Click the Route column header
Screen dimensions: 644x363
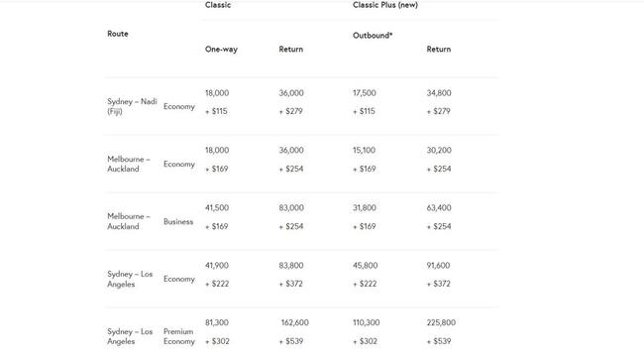click(118, 34)
